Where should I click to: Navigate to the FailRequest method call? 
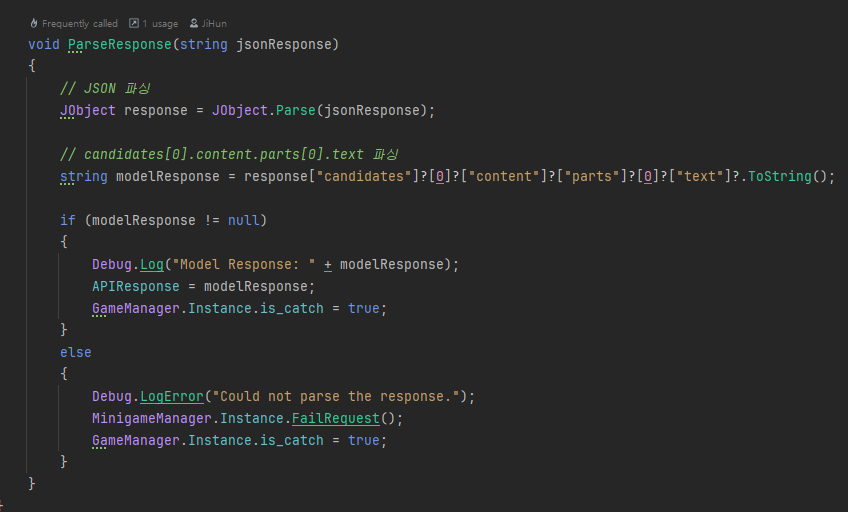[335, 418]
